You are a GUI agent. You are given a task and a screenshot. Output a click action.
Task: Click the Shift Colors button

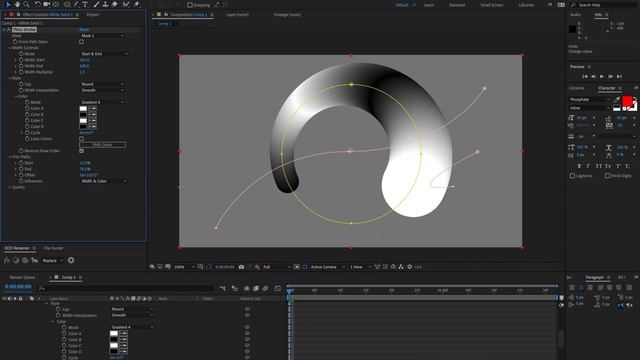[x=102, y=144]
